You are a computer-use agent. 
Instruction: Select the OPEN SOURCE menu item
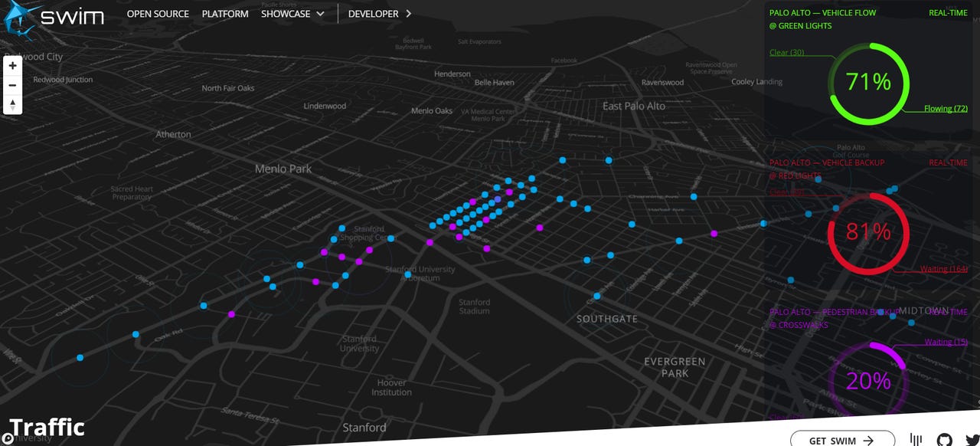pyautogui.click(x=158, y=14)
